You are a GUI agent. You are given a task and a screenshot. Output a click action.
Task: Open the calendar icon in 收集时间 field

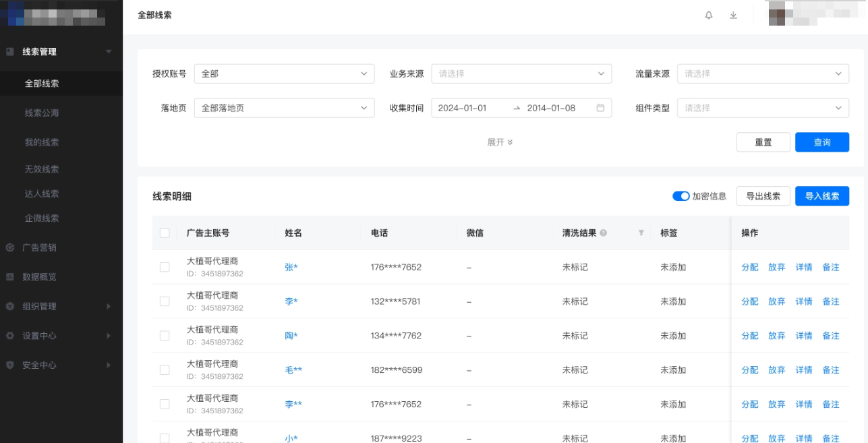pyautogui.click(x=600, y=107)
